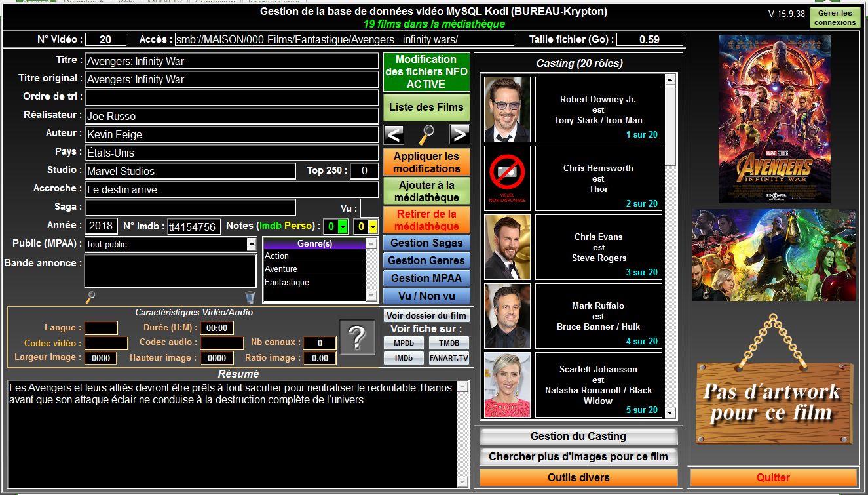Click the Résumé text area

(x=233, y=433)
